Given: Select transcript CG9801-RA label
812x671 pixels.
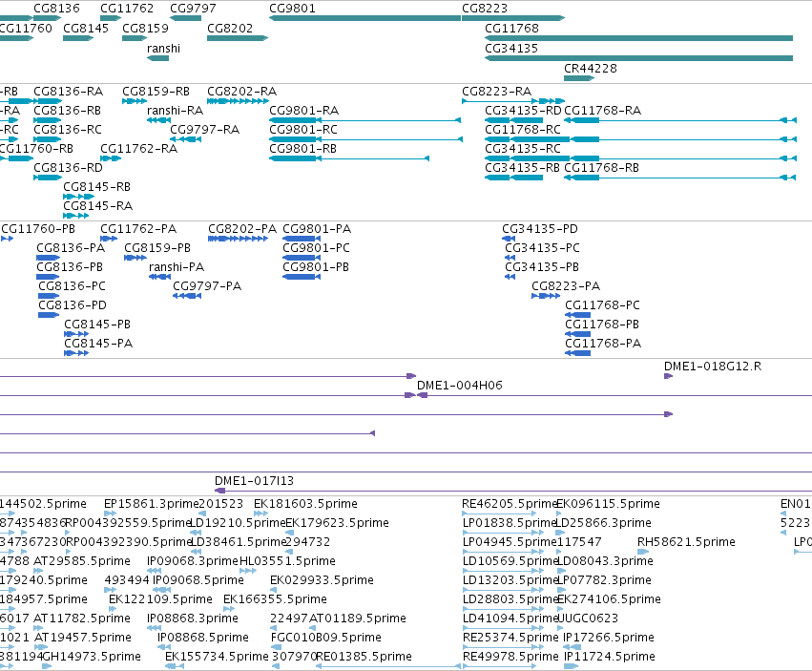Looking at the screenshot, I should pos(304,111).
